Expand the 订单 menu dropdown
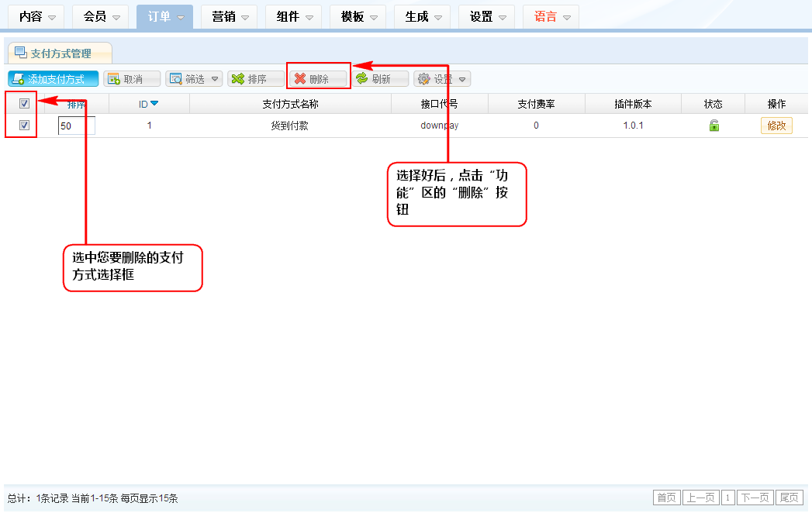 click(164, 16)
